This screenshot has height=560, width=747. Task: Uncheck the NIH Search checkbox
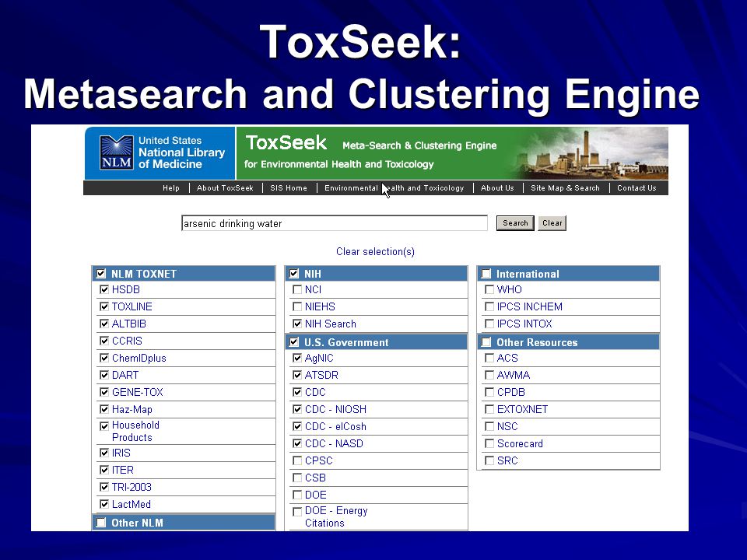click(x=297, y=324)
